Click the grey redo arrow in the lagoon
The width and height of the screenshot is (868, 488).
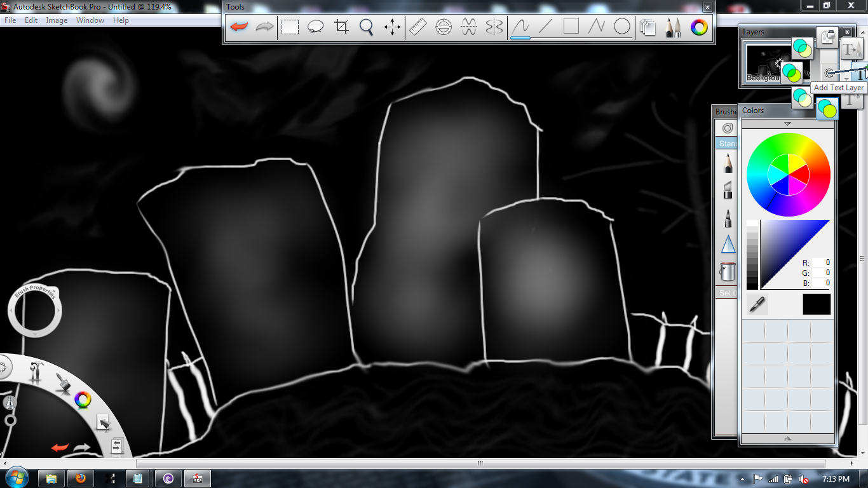[x=82, y=447]
